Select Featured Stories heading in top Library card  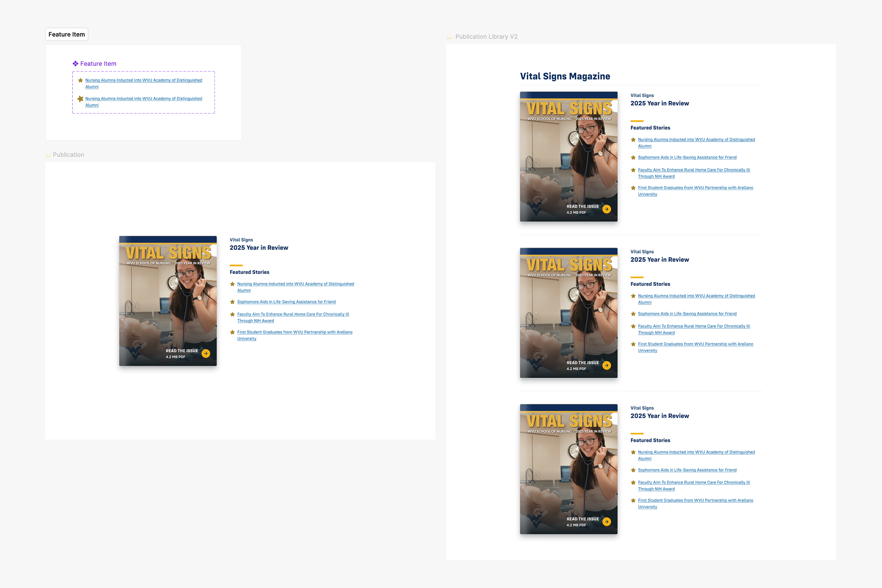point(650,128)
